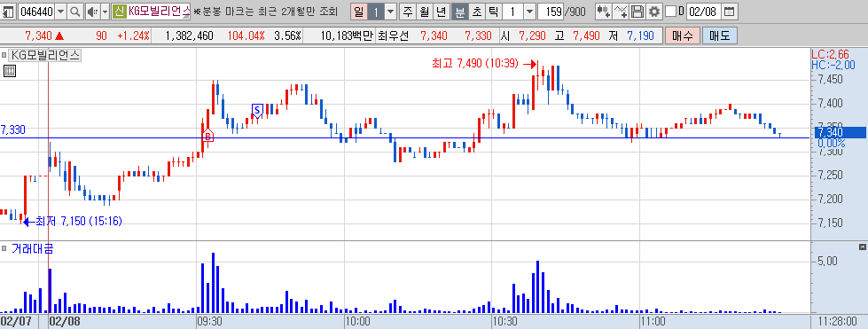Screen dimensions: 868x329
Task: Click the minute interval field showing 1
Action: 512,11
